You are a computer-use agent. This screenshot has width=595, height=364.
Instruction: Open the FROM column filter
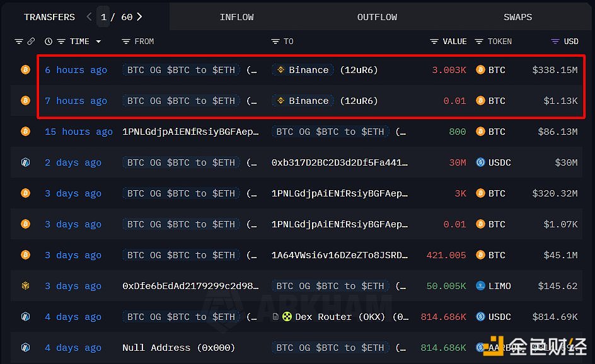pos(126,42)
